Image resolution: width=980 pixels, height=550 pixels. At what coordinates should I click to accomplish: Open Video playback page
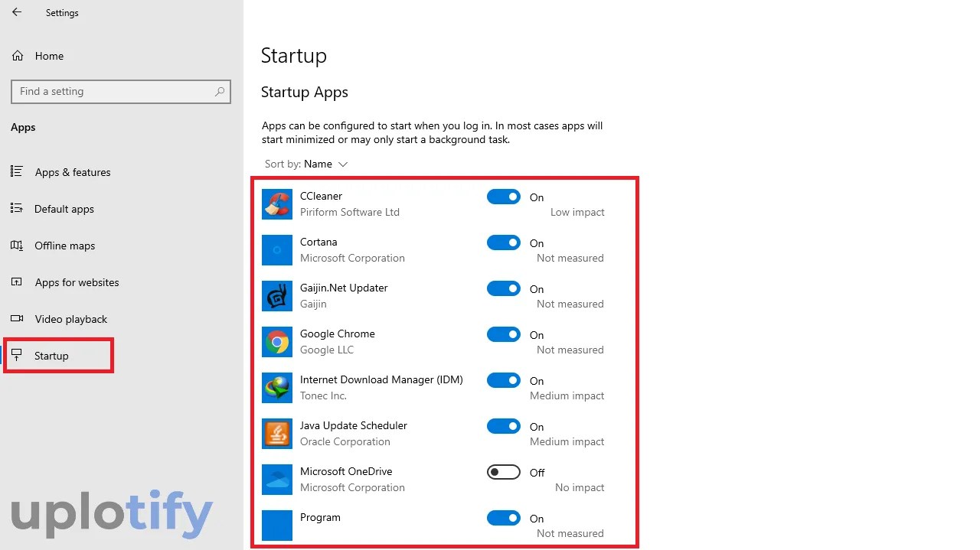tap(71, 319)
